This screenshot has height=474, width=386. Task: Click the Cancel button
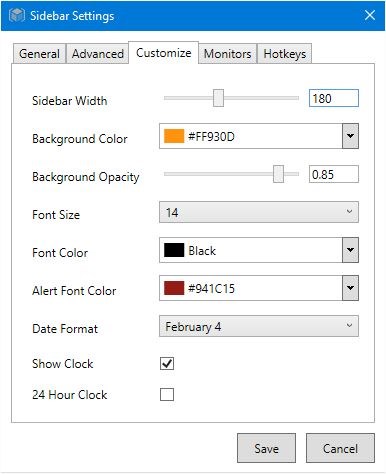pos(340,448)
